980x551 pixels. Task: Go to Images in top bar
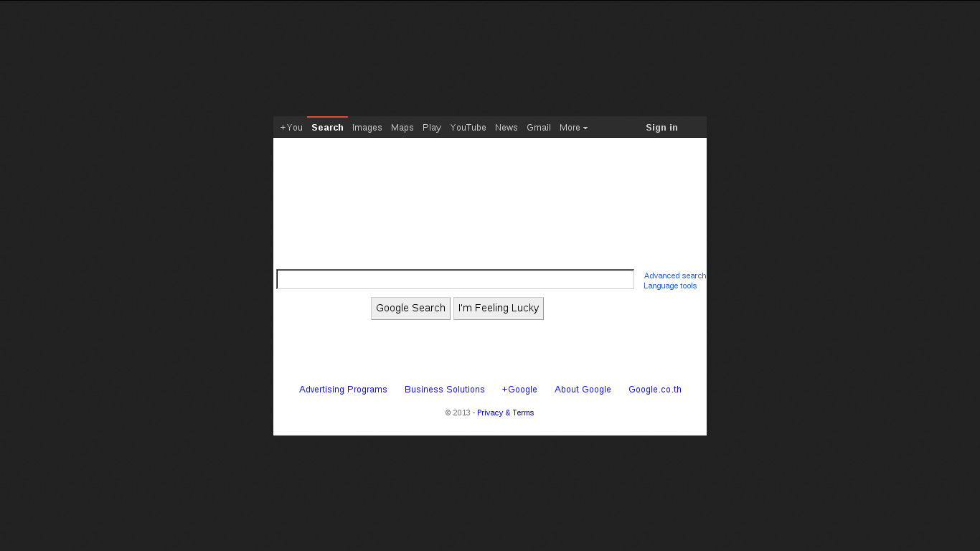pyautogui.click(x=367, y=128)
